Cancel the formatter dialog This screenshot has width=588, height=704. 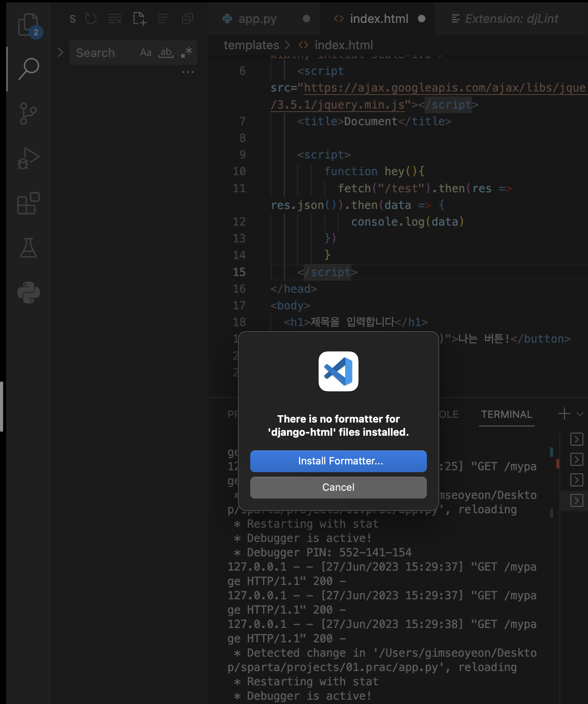click(x=339, y=487)
